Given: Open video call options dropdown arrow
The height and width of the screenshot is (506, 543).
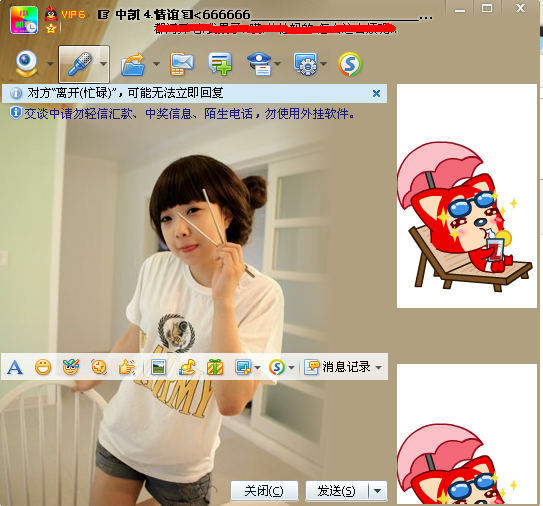Looking at the screenshot, I should point(50,64).
